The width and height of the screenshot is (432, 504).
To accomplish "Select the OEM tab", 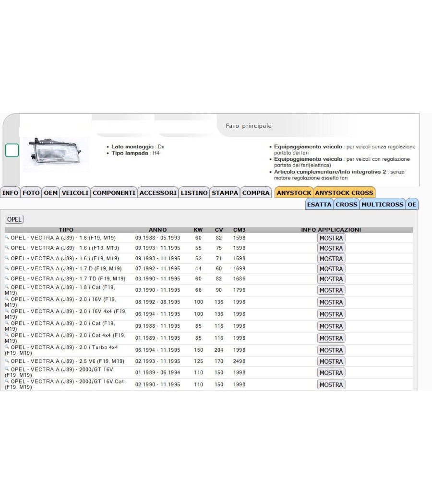I will [x=51, y=192].
